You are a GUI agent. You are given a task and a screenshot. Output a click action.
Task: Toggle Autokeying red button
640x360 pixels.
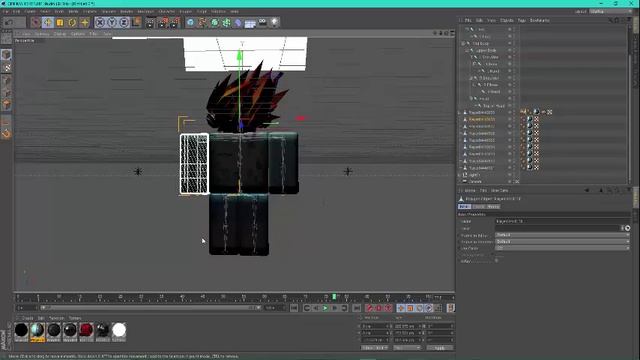[379, 308]
